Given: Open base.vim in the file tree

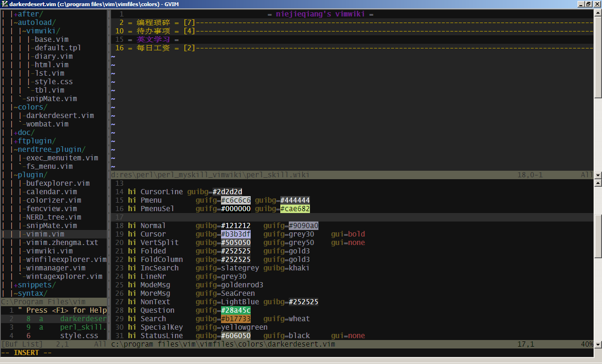Looking at the screenshot, I should (x=52, y=40).
